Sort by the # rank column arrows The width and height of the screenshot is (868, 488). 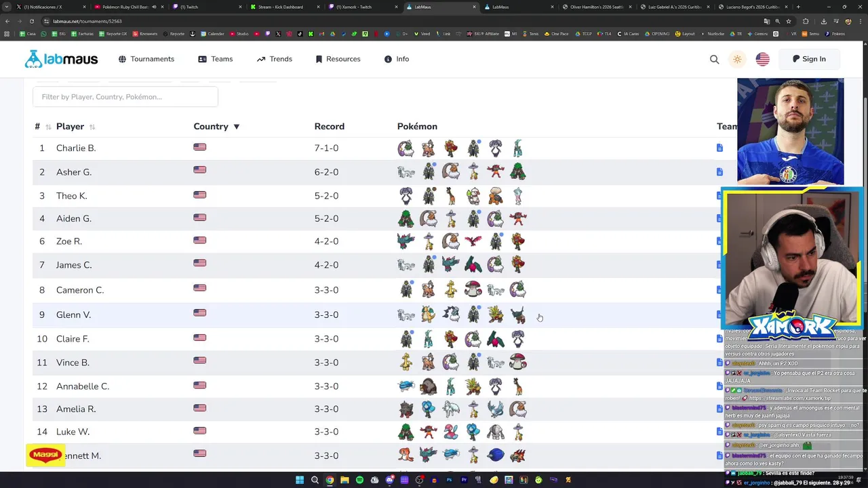click(x=48, y=127)
